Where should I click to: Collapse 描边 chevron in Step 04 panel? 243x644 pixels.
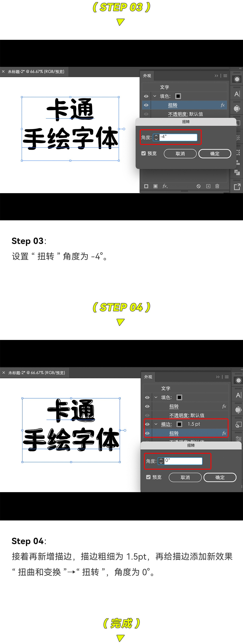coord(156,424)
